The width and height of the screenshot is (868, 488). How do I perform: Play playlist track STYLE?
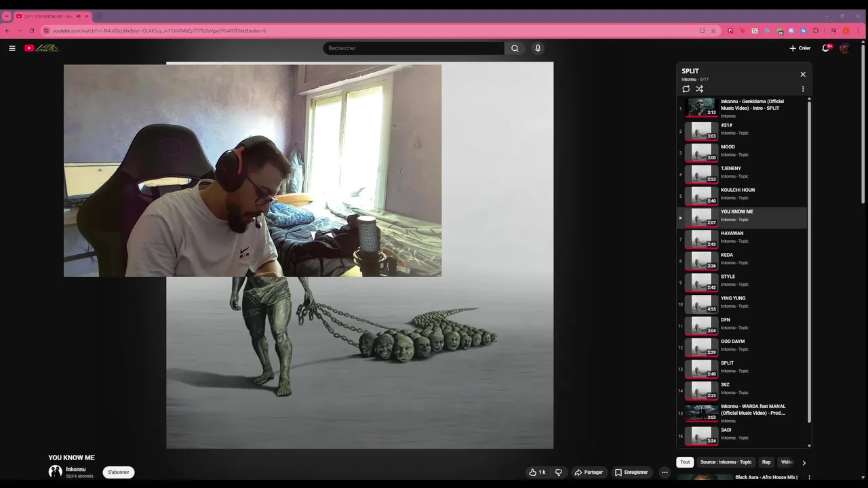[742, 282]
